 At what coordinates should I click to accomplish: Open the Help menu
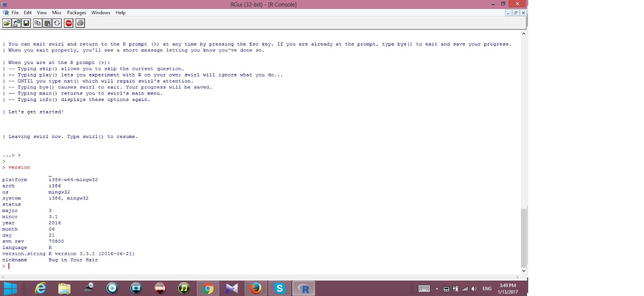[x=120, y=13]
